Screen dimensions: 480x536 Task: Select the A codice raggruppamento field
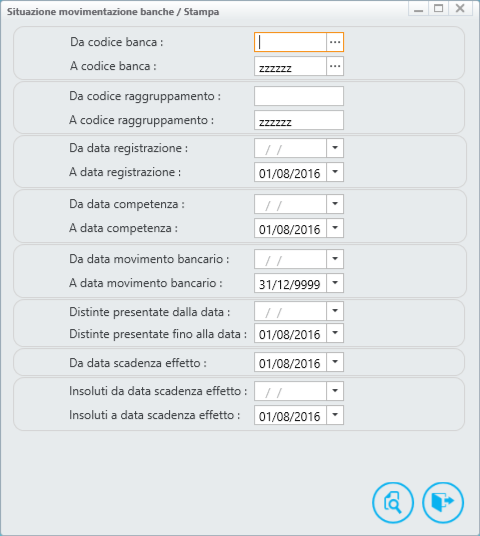coord(299,120)
